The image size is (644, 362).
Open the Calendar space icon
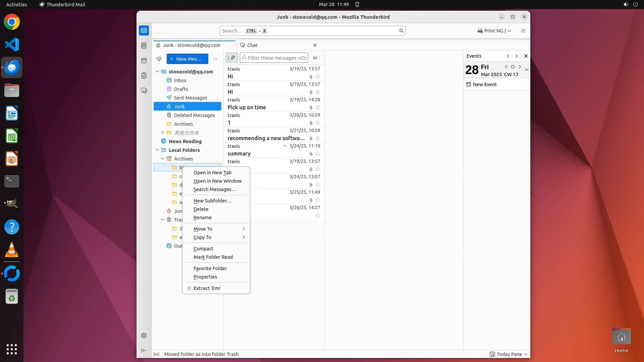[144, 61]
